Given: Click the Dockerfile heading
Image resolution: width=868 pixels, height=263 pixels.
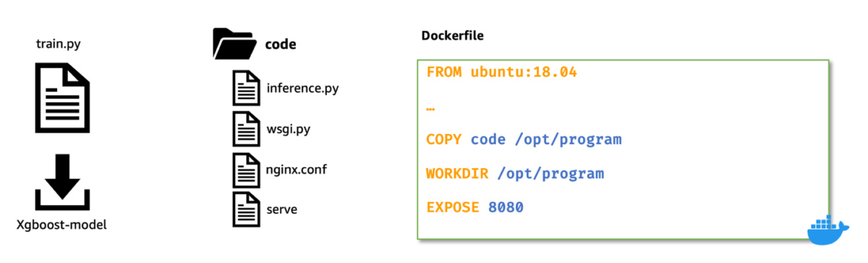Looking at the screenshot, I should click(x=452, y=36).
